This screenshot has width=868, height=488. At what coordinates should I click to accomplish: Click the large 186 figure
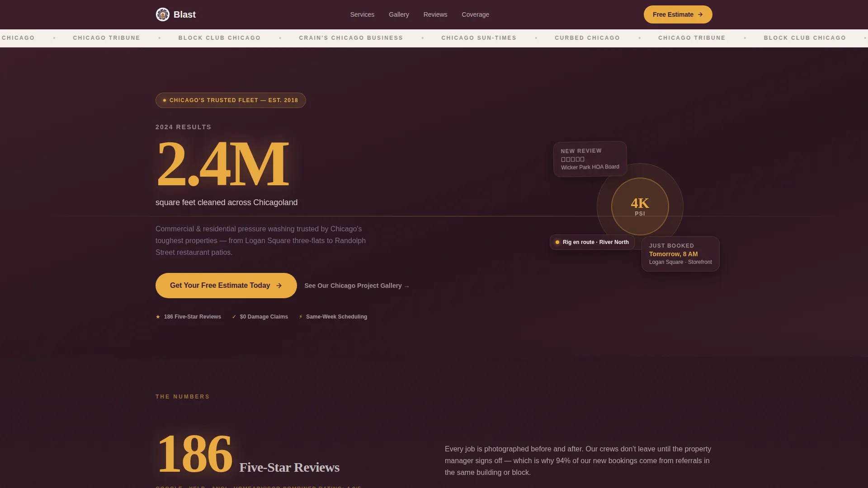tap(195, 453)
